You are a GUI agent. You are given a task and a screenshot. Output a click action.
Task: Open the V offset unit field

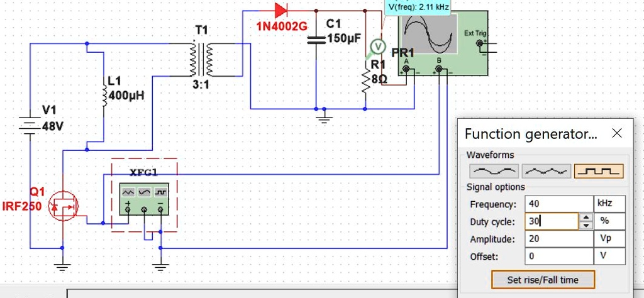(x=610, y=256)
